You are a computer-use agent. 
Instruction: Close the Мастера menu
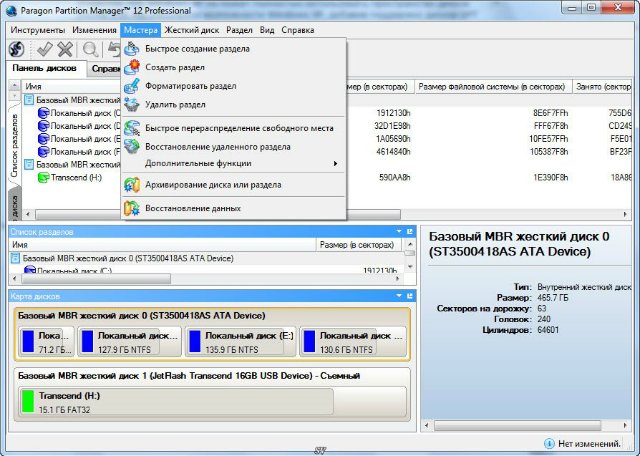click(141, 30)
